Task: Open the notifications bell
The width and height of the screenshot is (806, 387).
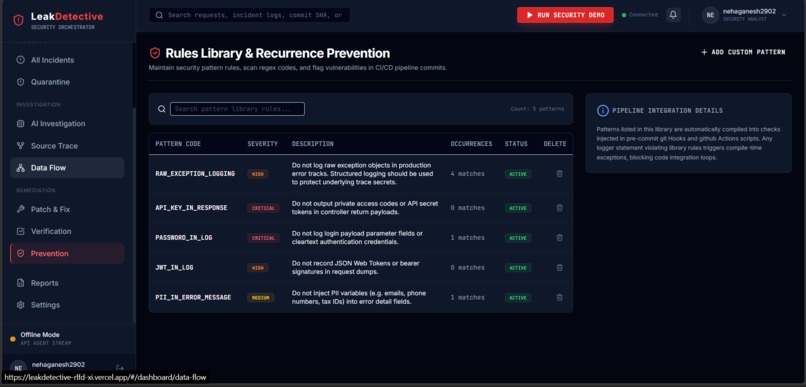Action: [673, 15]
